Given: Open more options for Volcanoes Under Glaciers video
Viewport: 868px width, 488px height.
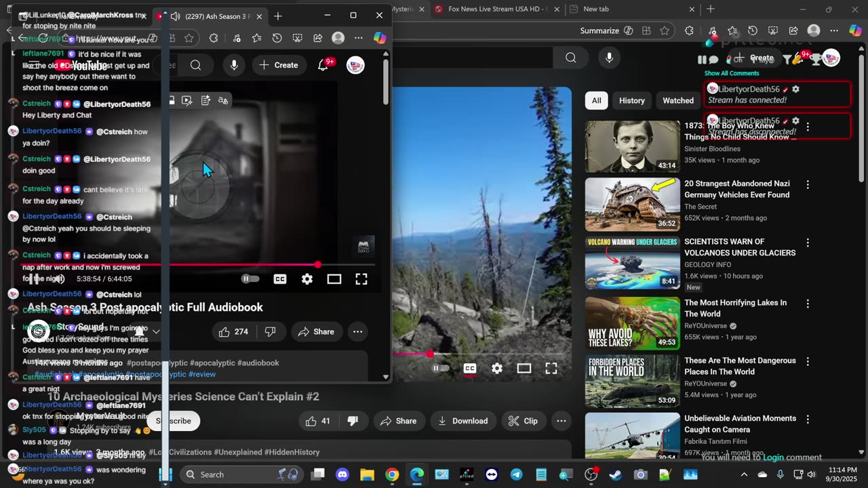Looking at the screenshot, I should coord(808,243).
